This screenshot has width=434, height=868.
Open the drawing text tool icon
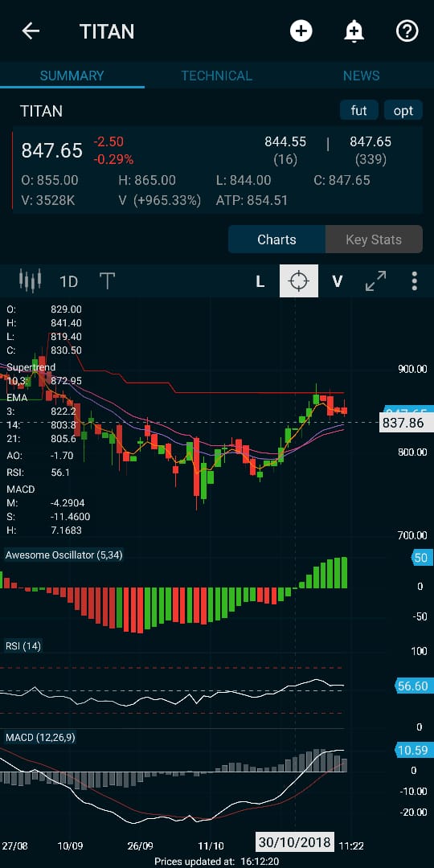coord(107,281)
